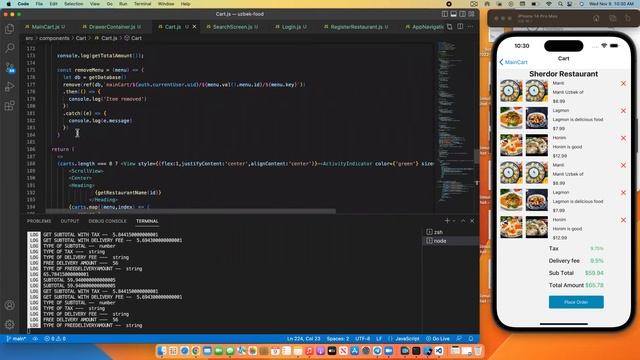Take a simulator screenshot via toolbar icon
Screen dimensions: 640x360
tap(612, 18)
